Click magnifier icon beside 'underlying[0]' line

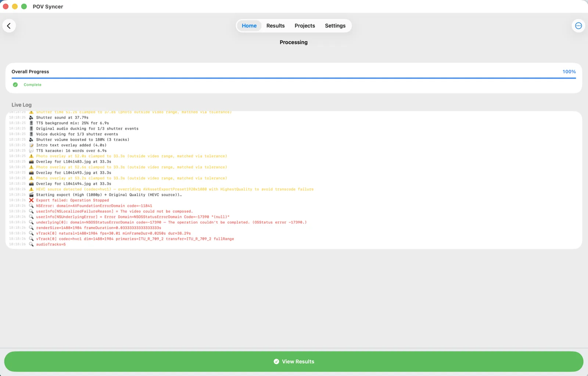coord(31,222)
